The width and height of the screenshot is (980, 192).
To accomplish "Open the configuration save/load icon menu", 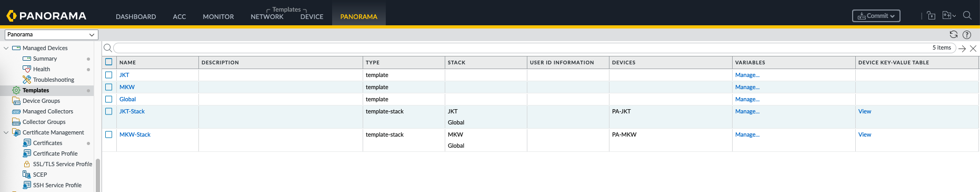I will [x=949, y=15].
